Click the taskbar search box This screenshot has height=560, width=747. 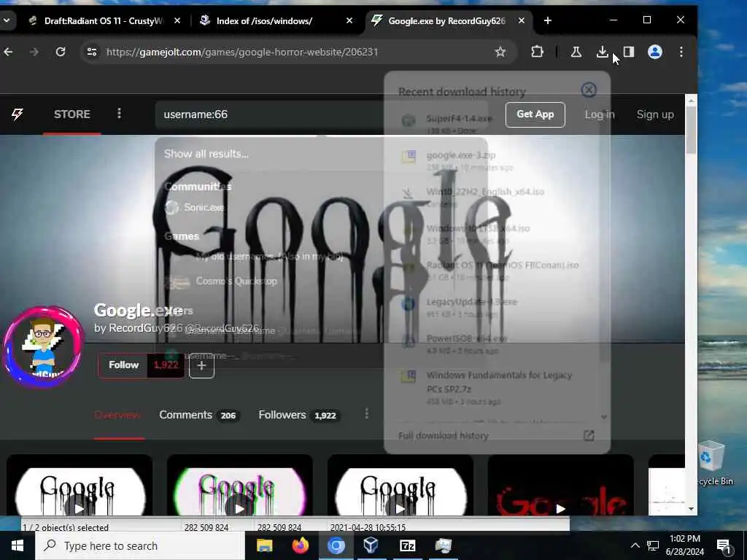(x=140, y=545)
